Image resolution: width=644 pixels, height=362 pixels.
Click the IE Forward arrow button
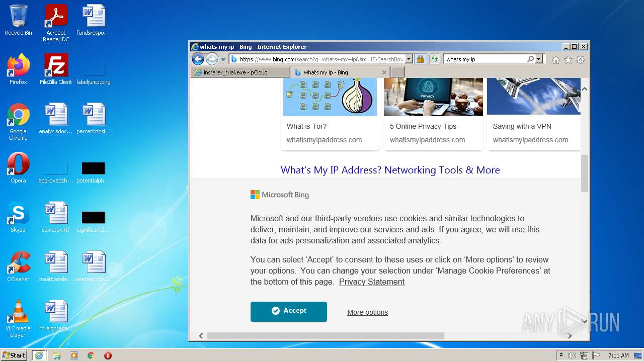pyautogui.click(x=212, y=59)
